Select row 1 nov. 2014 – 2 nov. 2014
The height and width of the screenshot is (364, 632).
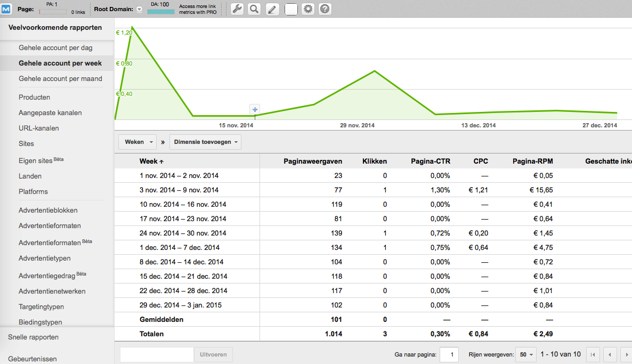click(x=373, y=176)
